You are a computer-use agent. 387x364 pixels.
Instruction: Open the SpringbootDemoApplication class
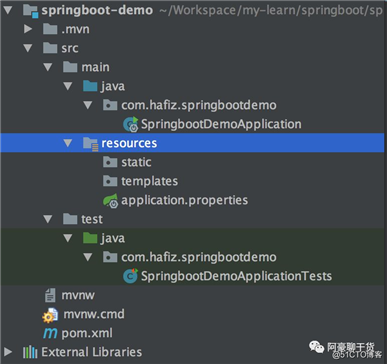221,124
